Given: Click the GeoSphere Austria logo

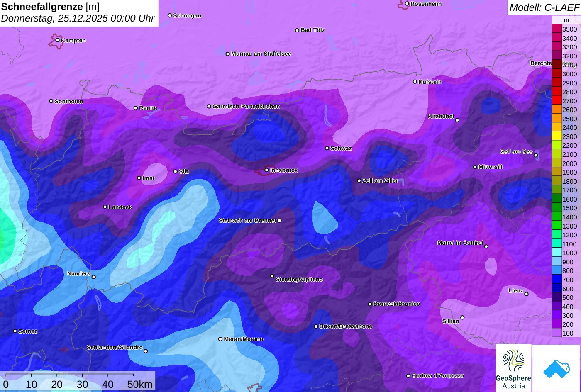Looking at the screenshot, I should [513, 368].
